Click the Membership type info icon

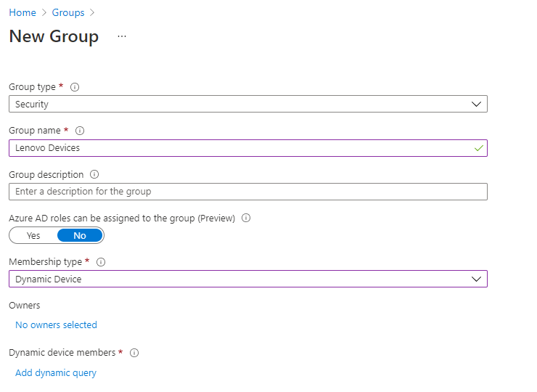(x=101, y=262)
